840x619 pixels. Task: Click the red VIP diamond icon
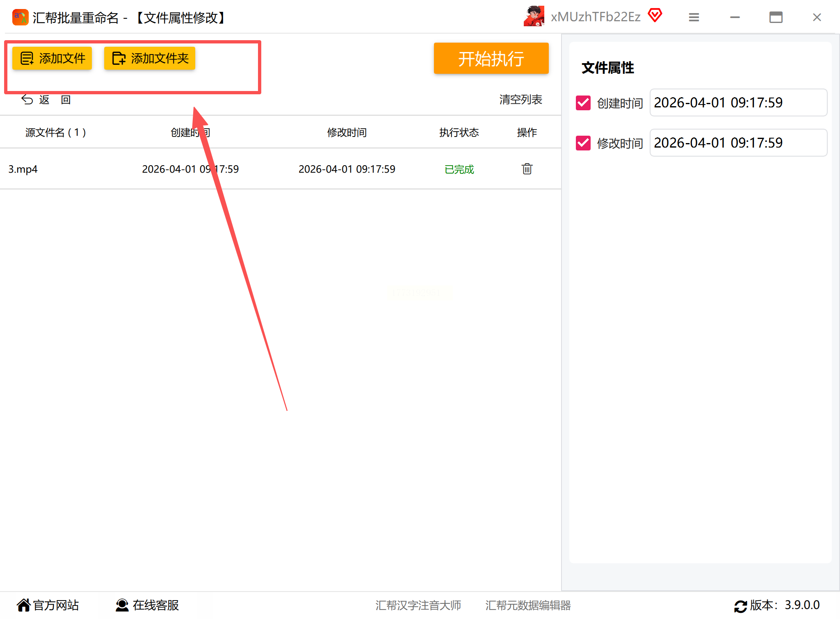click(655, 16)
